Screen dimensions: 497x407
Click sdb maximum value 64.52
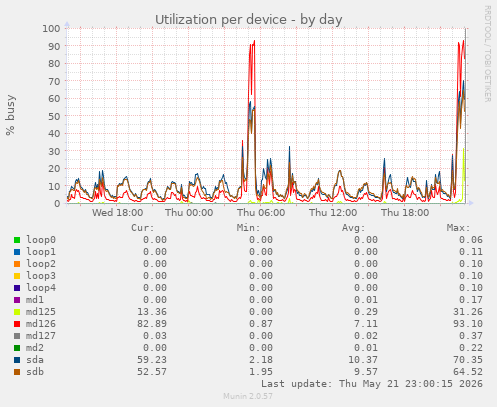click(468, 372)
